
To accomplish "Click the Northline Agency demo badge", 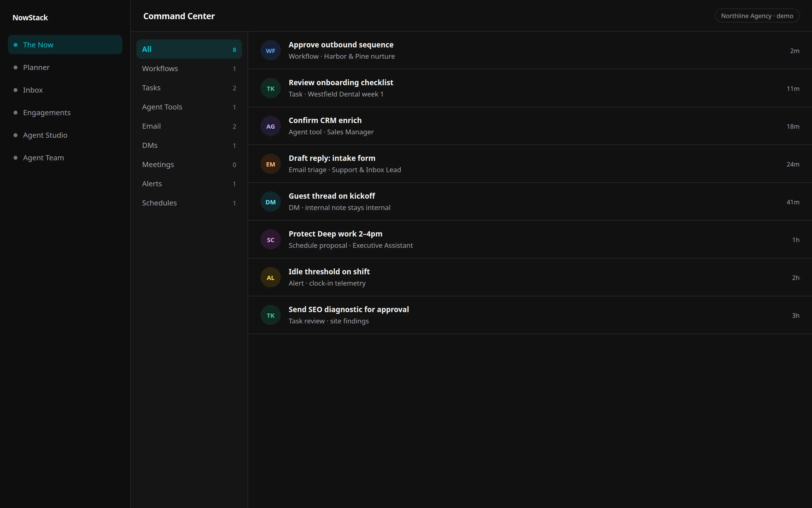I will (x=757, y=16).
